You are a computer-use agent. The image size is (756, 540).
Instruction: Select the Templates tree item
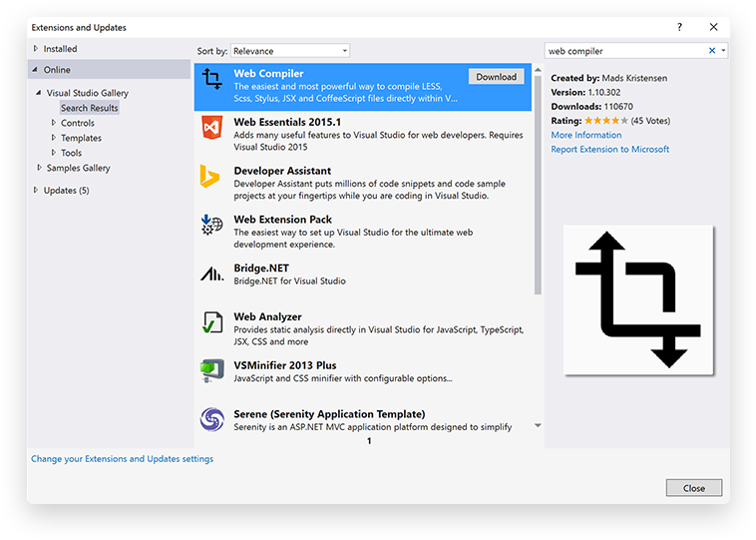pos(81,138)
